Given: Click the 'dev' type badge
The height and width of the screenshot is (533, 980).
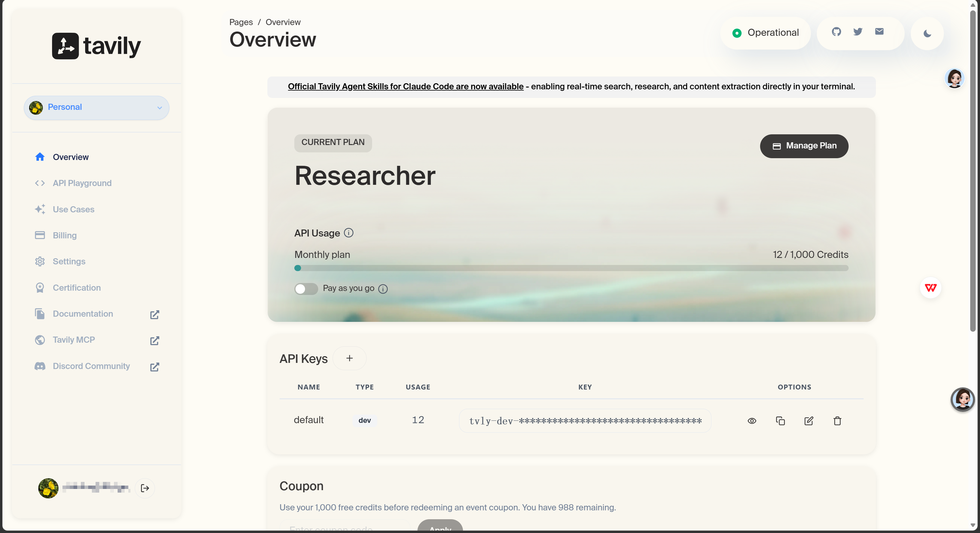Looking at the screenshot, I should click(364, 420).
